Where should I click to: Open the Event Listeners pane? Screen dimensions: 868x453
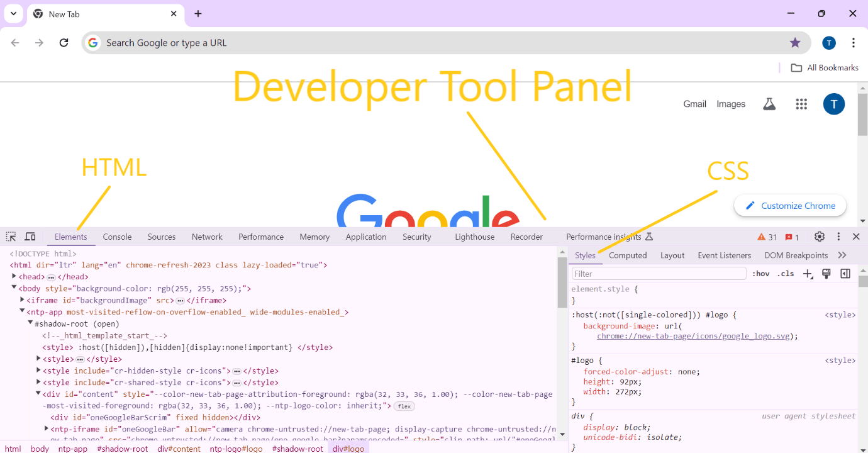[725, 255]
